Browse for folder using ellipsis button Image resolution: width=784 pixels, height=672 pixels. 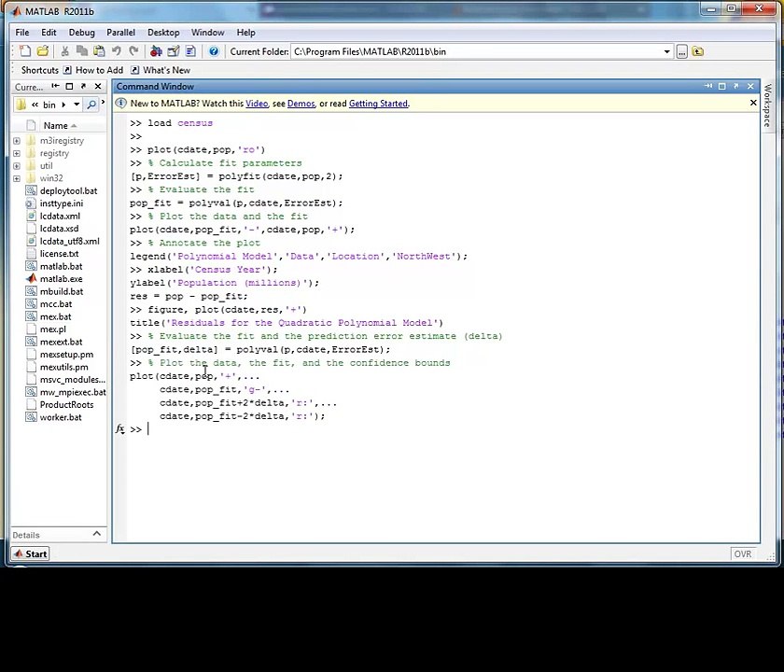(682, 51)
